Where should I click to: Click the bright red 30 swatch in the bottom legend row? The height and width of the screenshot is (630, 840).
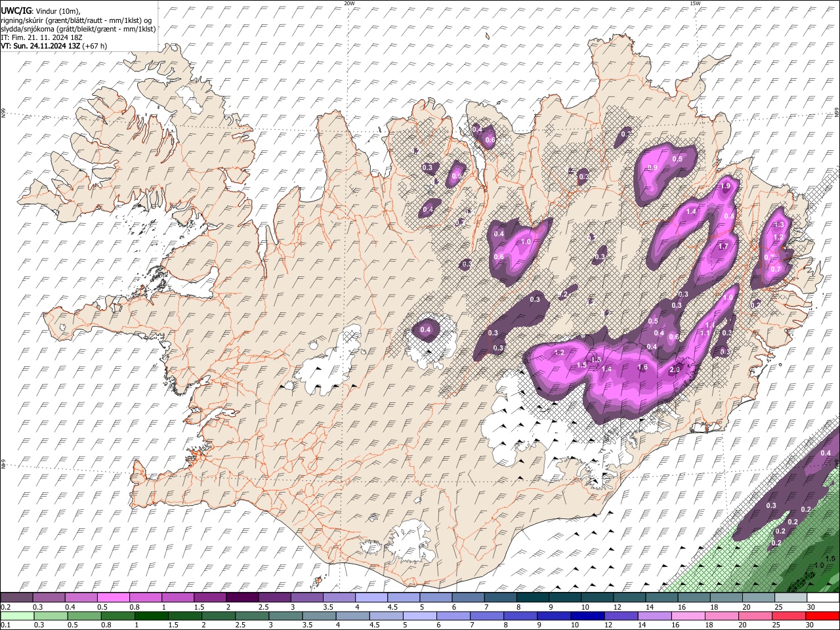coord(823,616)
